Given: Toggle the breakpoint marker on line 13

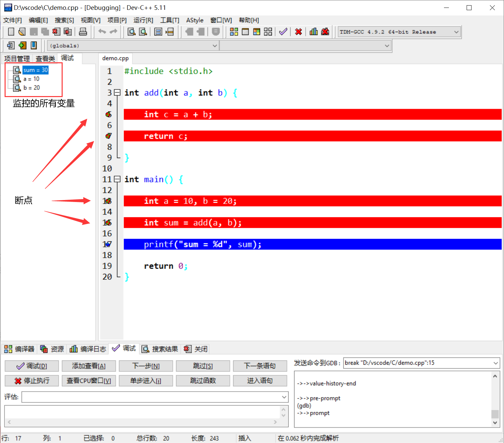Looking at the screenshot, I should 108,201.
